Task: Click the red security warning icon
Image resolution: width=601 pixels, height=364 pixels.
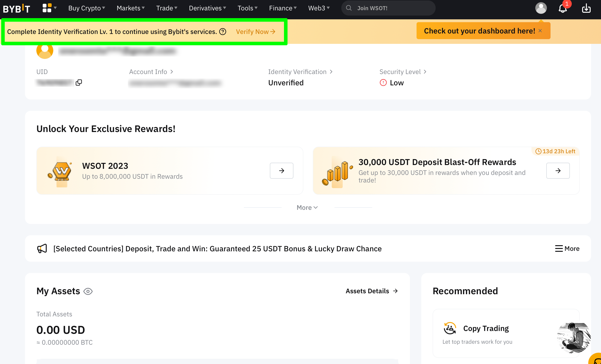Action: point(383,83)
